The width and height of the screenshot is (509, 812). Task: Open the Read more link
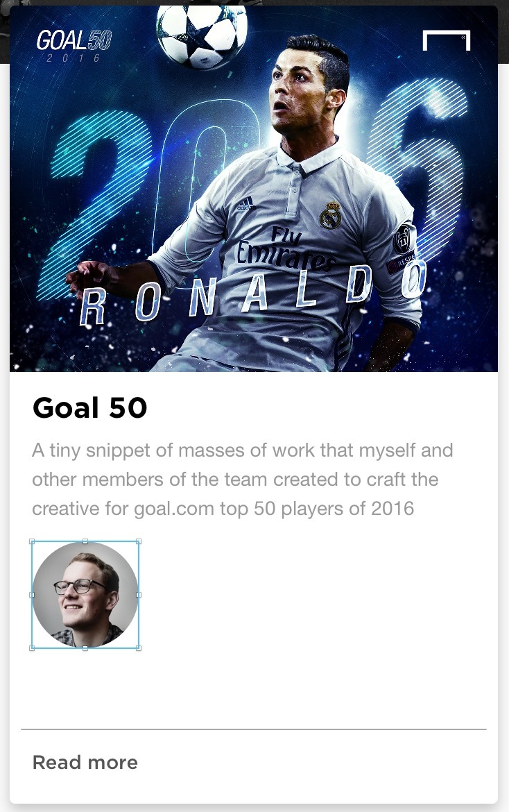[85, 762]
